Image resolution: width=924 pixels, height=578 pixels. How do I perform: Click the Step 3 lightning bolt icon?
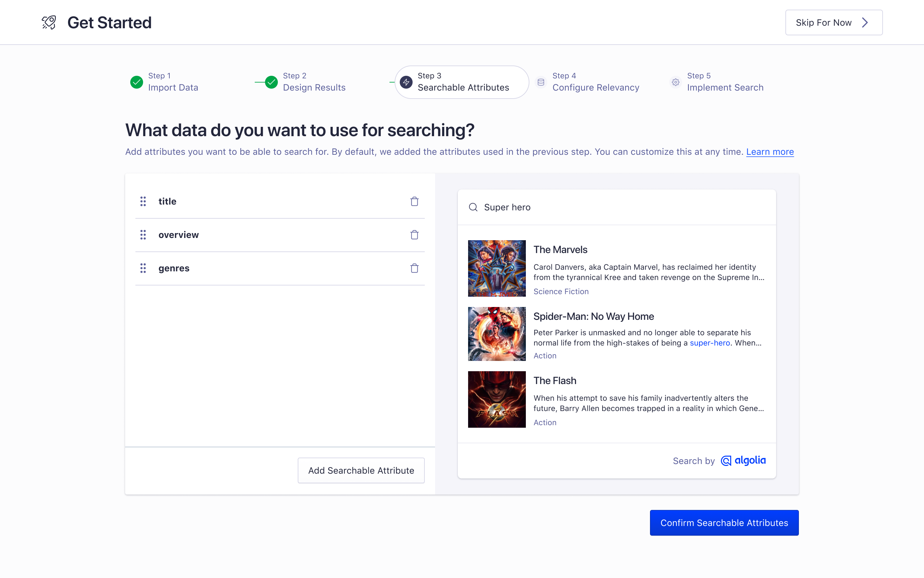click(406, 82)
